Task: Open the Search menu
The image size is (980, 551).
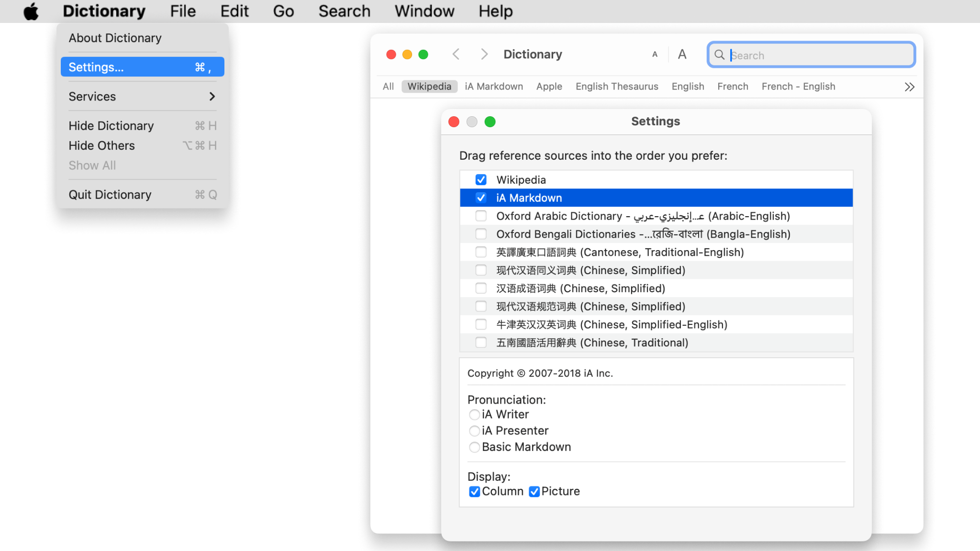Action: pyautogui.click(x=345, y=11)
